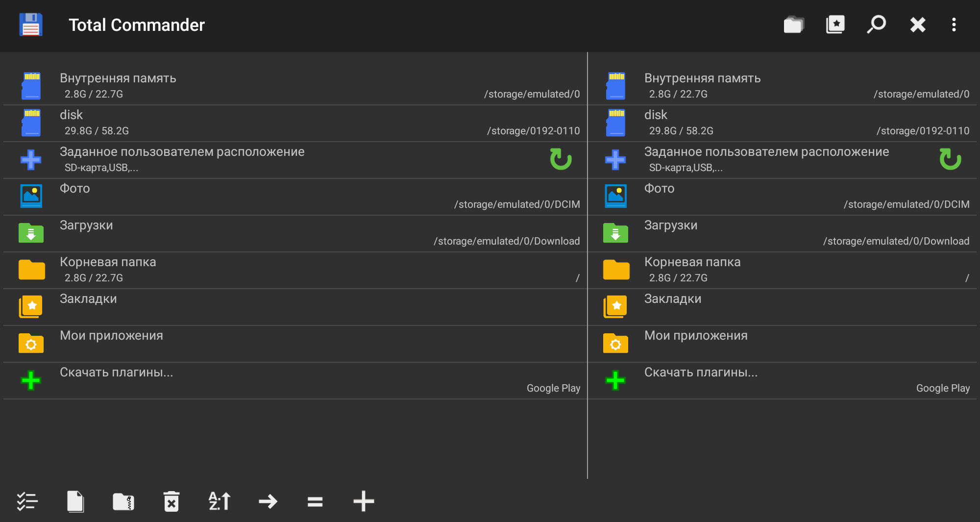Click the SD card icon of Внутренняя память, left panel

[31, 86]
